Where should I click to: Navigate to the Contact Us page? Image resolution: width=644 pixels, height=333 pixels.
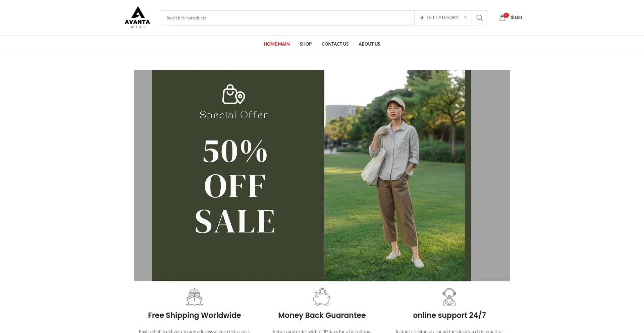coord(335,44)
